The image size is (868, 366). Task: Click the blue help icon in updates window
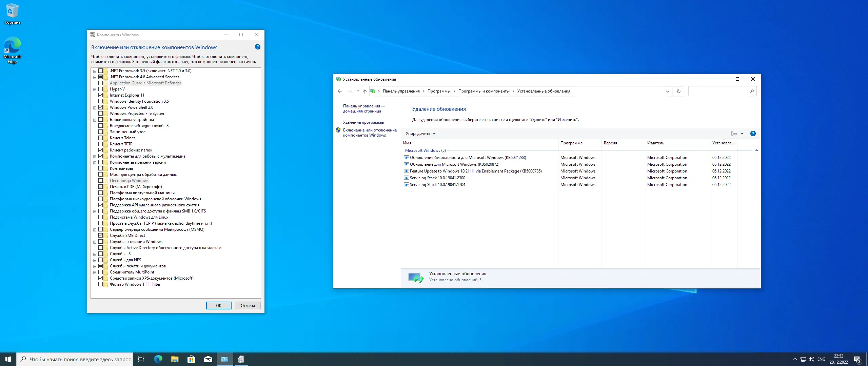coord(753,134)
